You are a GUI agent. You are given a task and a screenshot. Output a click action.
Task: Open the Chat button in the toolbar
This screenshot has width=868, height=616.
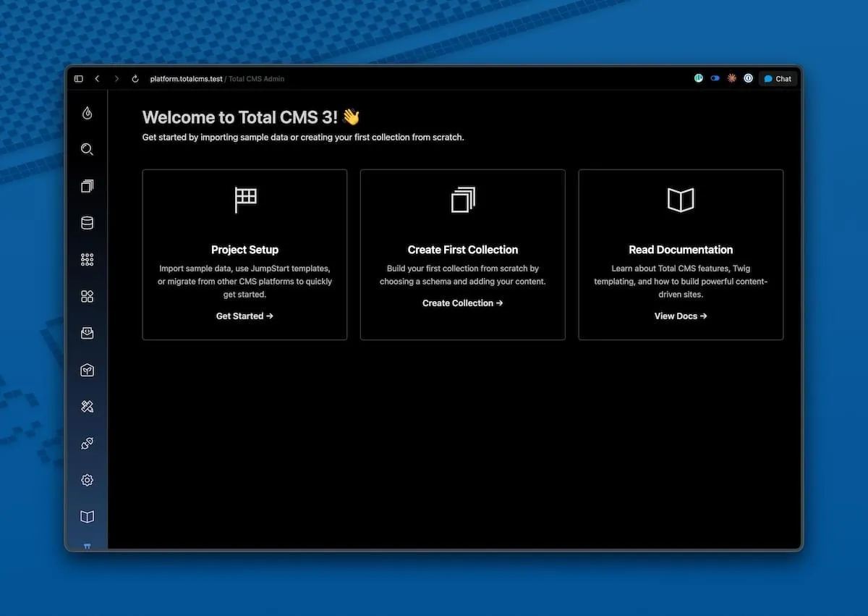[778, 79]
